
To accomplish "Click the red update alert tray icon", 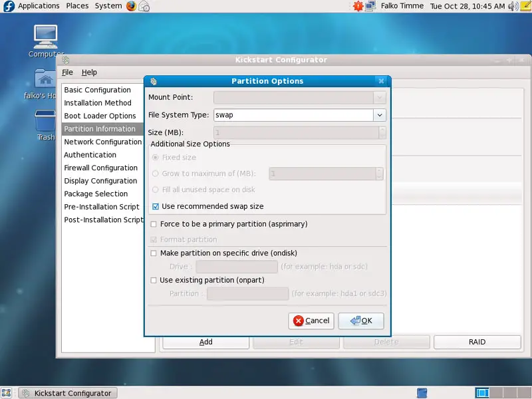I will click(x=358, y=6).
